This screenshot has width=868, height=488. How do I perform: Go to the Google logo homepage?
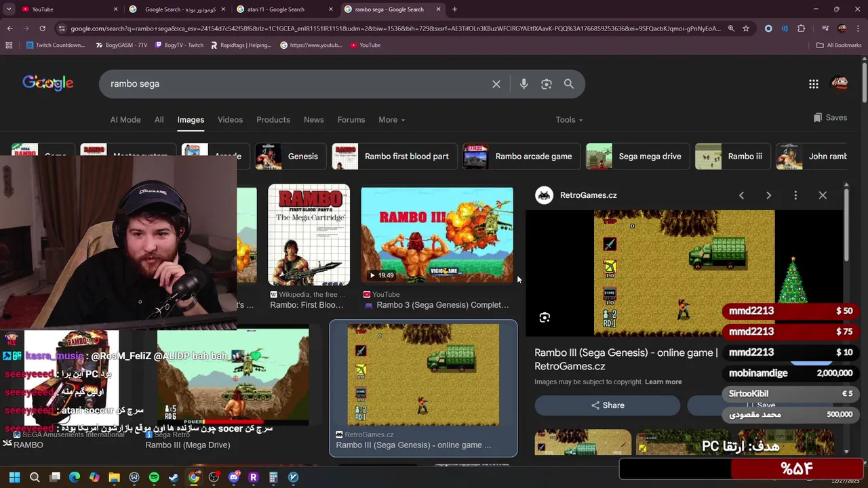click(48, 83)
